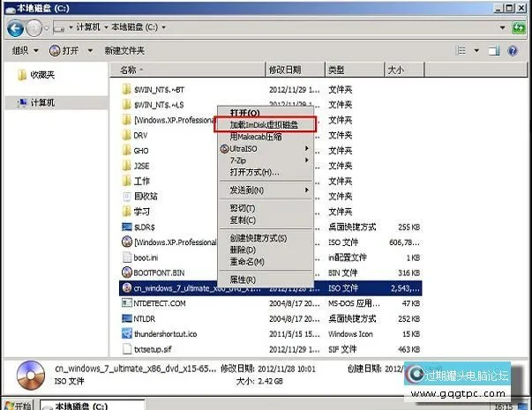Choose 删除(D) in context menu
The width and height of the screenshot is (532, 410).
[266, 250]
